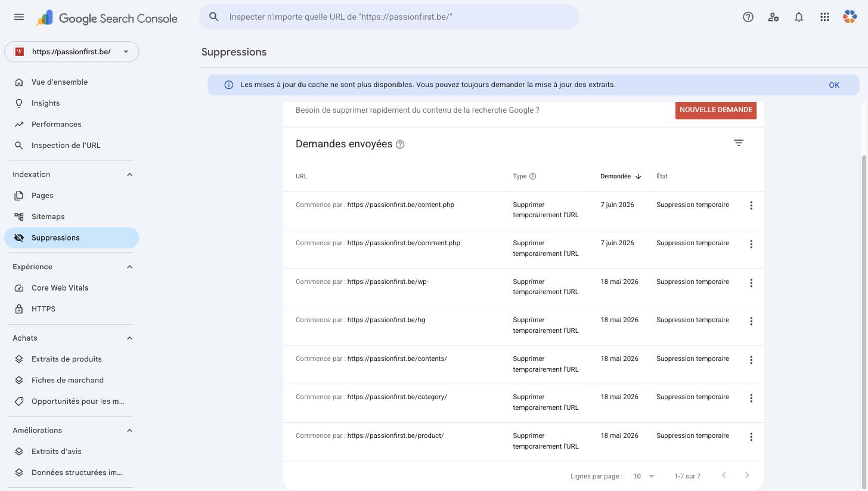This screenshot has width=868, height=491.
Task: Open more options for content.php row
Action: click(x=751, y=206)
